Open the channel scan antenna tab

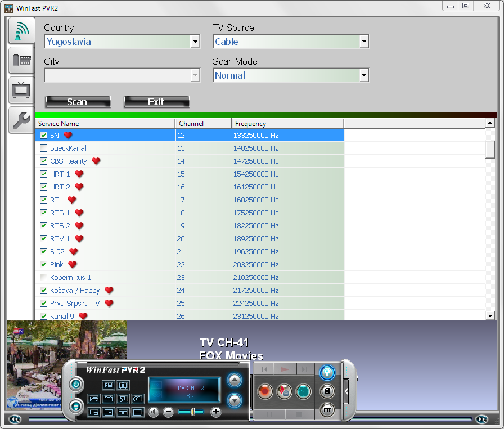(21, 31)
